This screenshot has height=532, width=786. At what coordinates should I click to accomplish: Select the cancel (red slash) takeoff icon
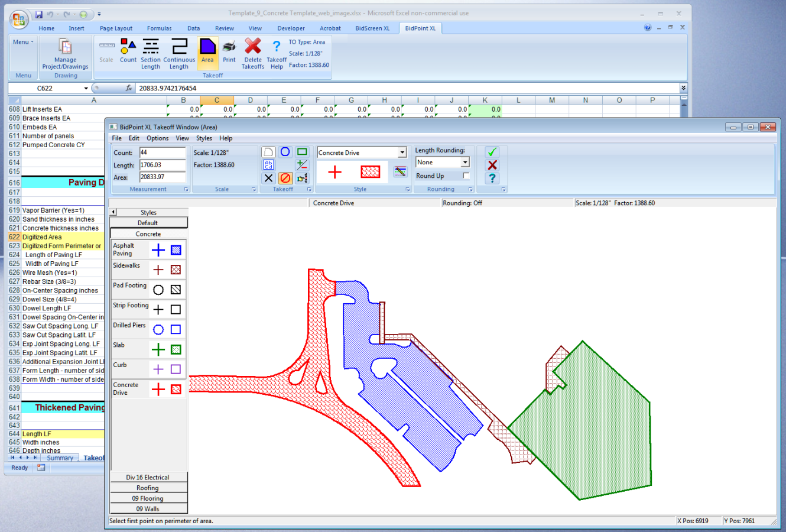tap(285, 178)
